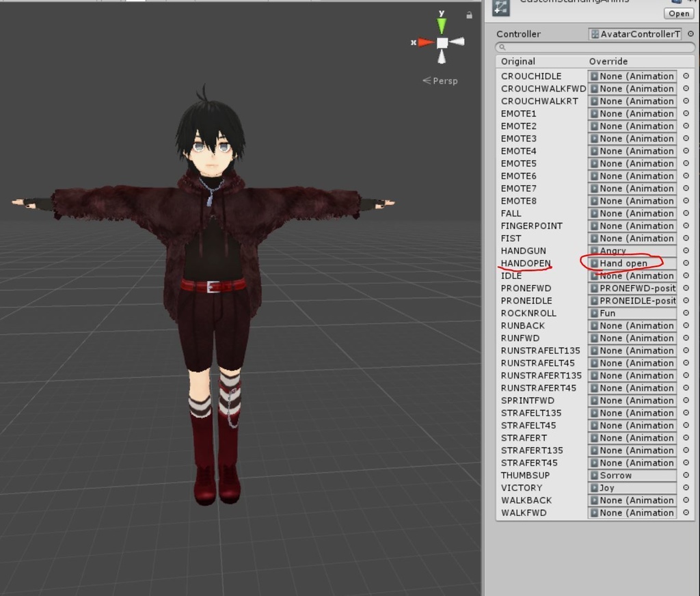Open picker for STRAFERT override

coord(686,438)
